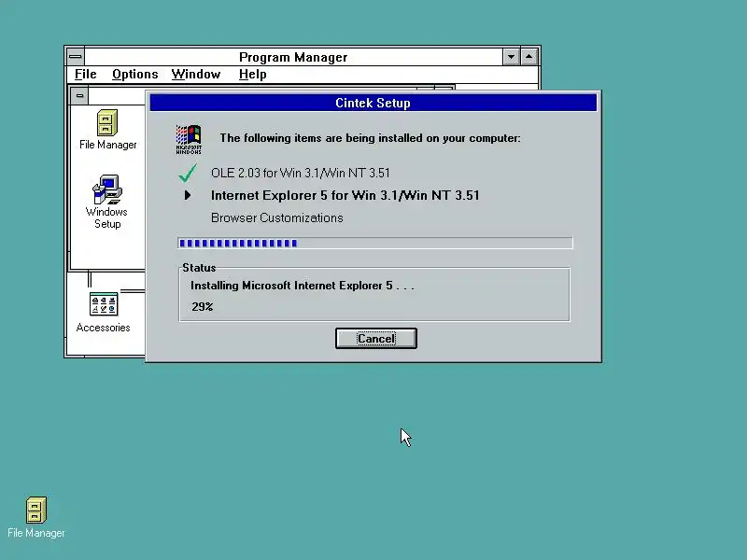Minimize the Program Manager window

(x=511, y=57)
